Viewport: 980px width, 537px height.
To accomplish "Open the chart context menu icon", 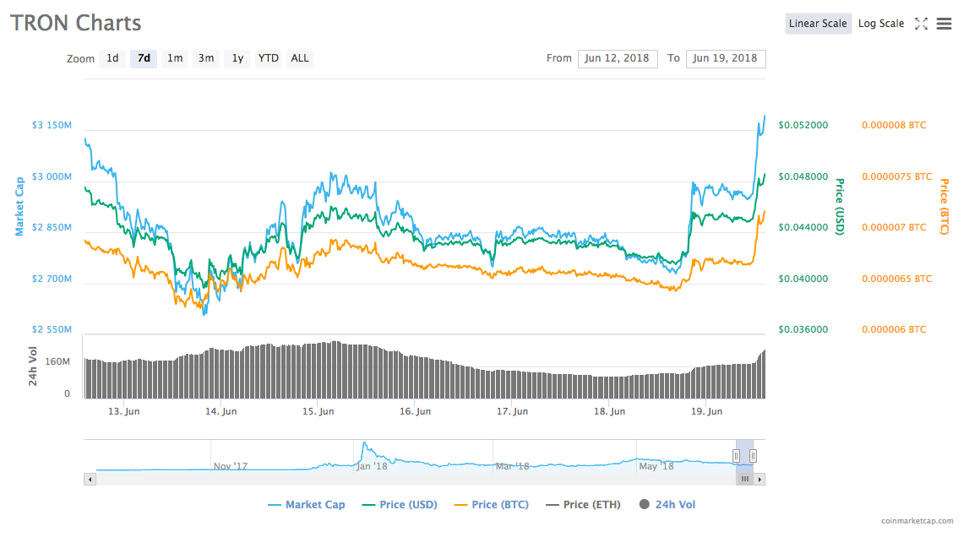I will (x=944, y=24).
